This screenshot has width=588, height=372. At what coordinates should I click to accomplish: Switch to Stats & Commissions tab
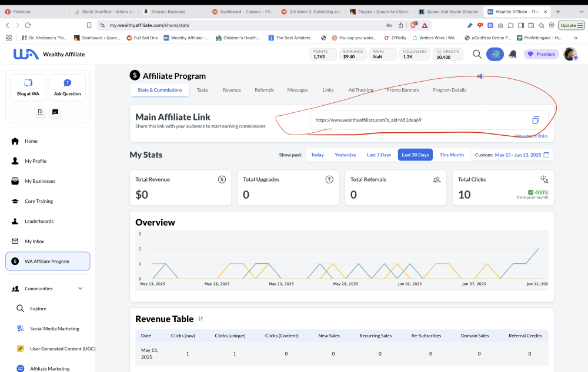click(160, 90)
